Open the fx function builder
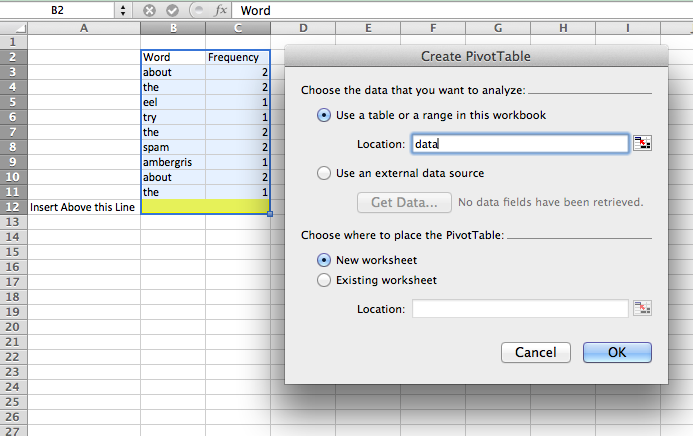Screen dimensions: 693x436 pos(220,10)
